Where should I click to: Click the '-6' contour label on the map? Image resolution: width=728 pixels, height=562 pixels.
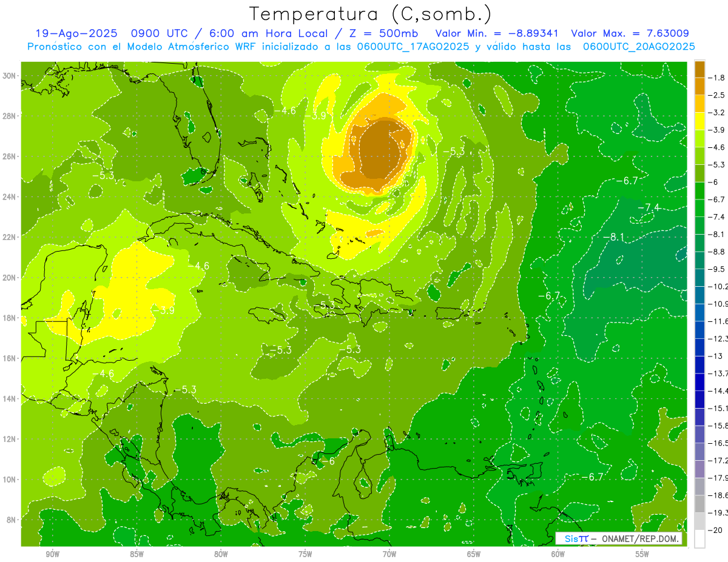(327, 461)
